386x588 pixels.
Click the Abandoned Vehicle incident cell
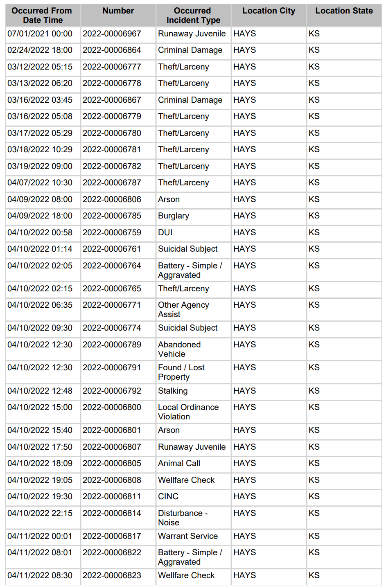pyautogui.click(x=179, y=349)
